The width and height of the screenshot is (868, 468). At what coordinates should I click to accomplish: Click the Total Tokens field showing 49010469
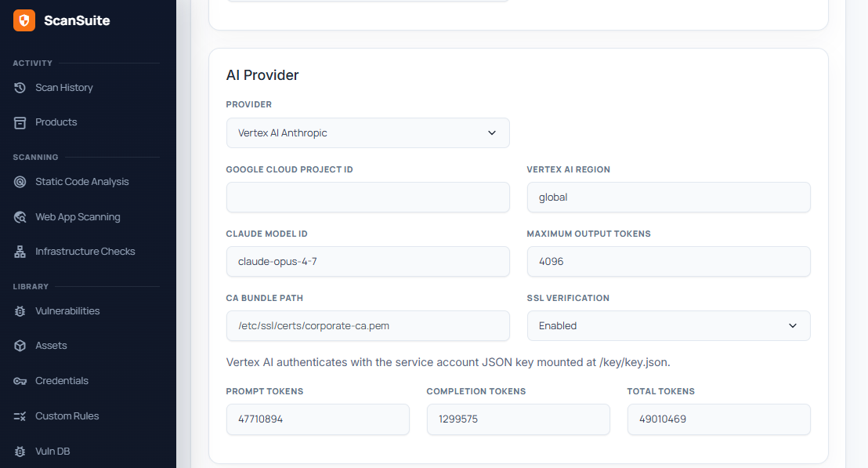tap(718, 419)
